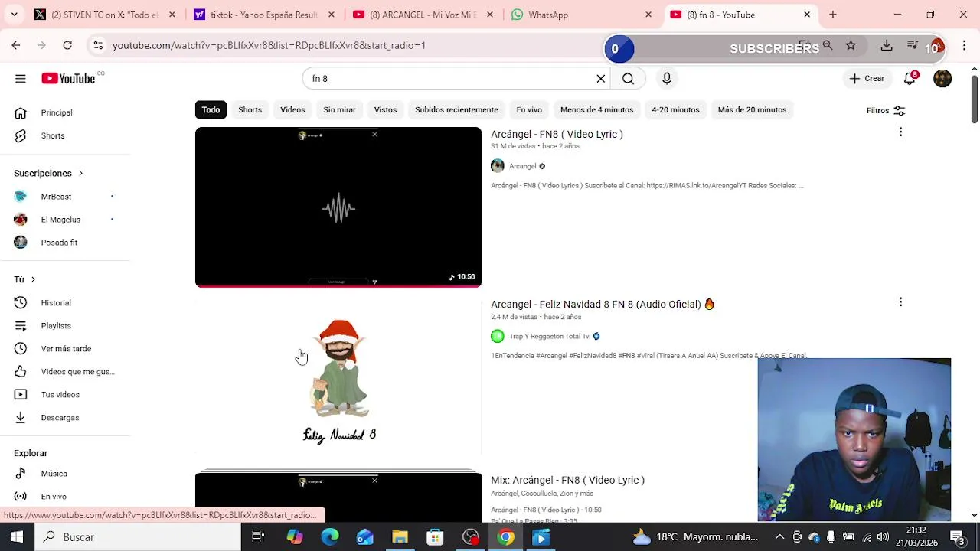Open options menu for Feliz Navidad 8 result
980x551 pixels.
tap(900, 302)
